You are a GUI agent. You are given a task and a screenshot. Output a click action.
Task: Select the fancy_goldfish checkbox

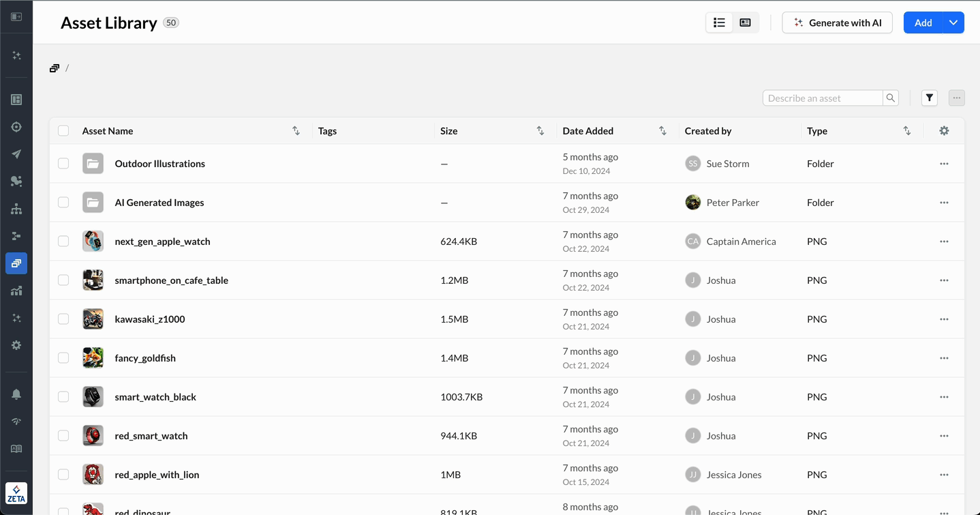pos(63,358)
